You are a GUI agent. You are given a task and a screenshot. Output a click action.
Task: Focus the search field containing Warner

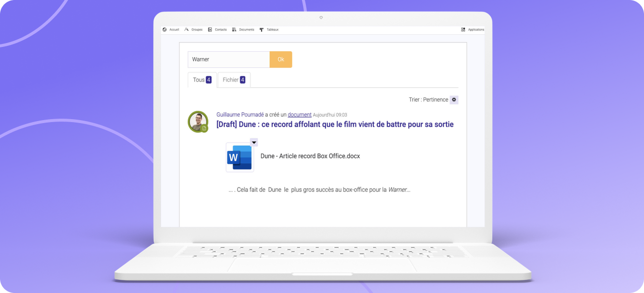228,60
